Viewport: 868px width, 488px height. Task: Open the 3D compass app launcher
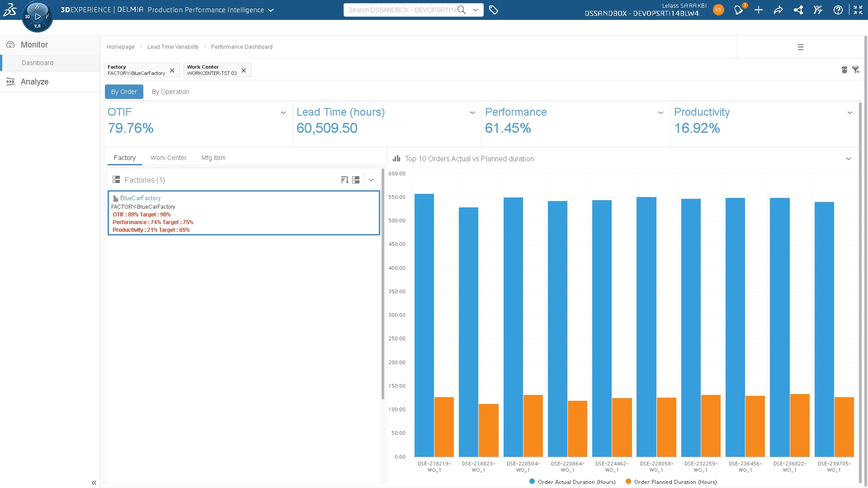pos(38,17)
